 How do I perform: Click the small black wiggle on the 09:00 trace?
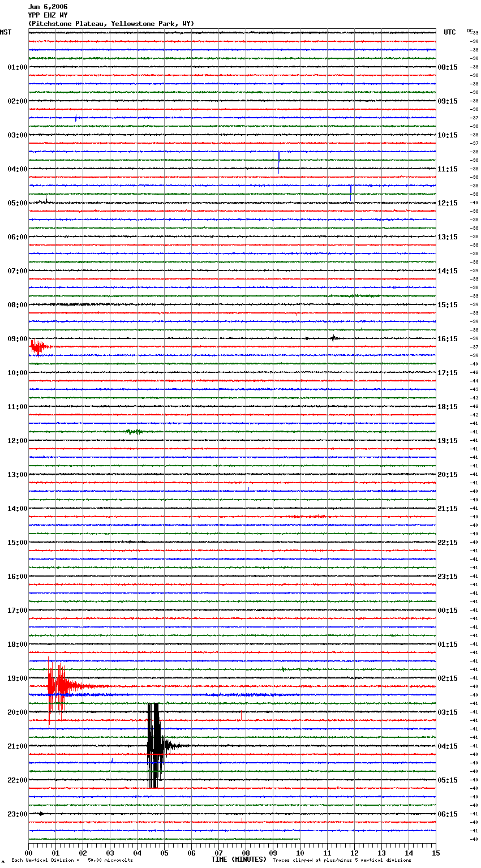coord(333,338)
